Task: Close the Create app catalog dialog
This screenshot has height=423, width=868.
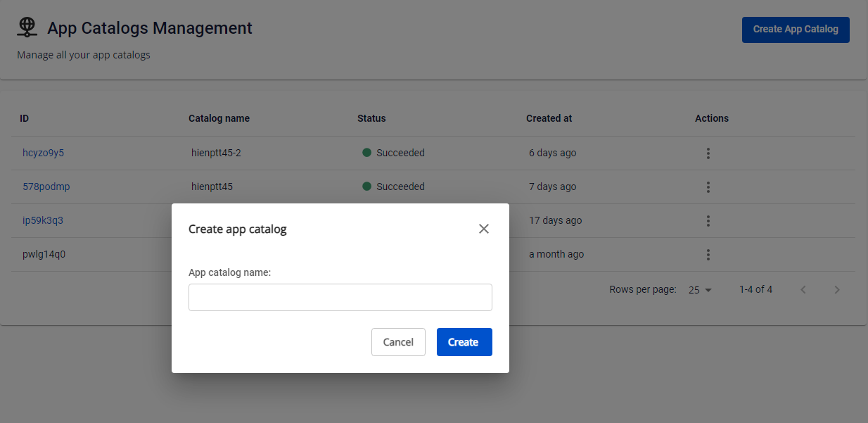Action: 483,229
